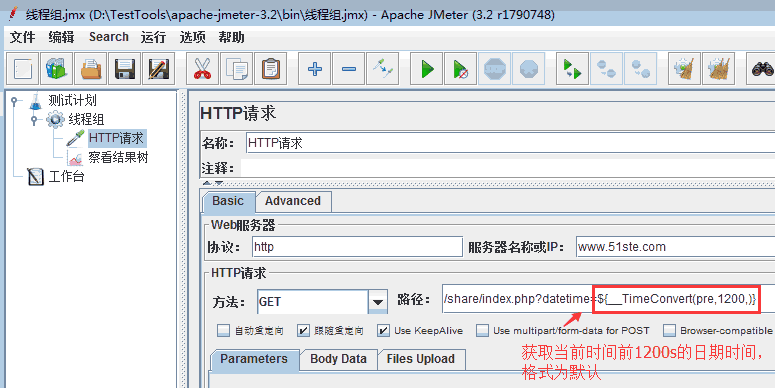Start the test with green play icon
The image size is (775, 388).
(x=427, y=69)
